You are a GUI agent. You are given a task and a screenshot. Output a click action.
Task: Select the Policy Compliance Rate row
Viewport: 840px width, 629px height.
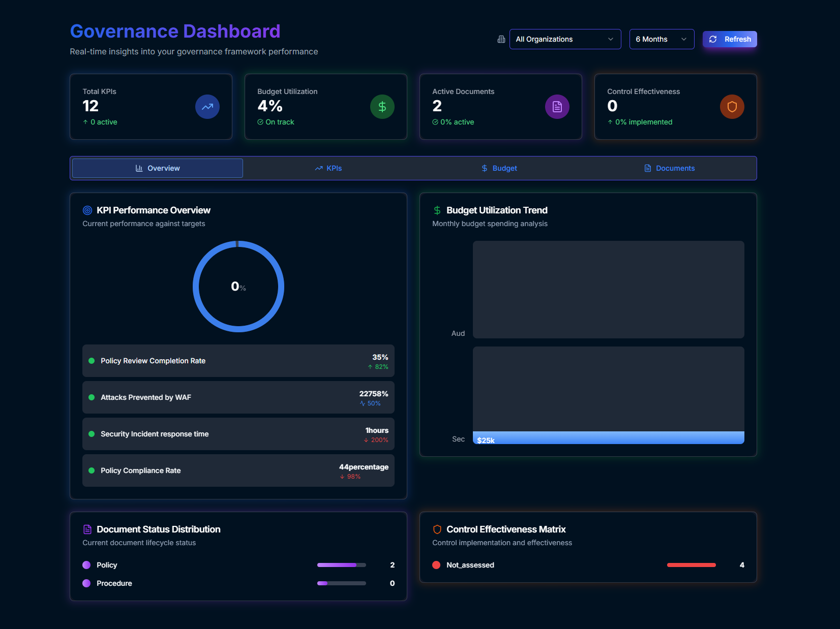coord(238,470)
